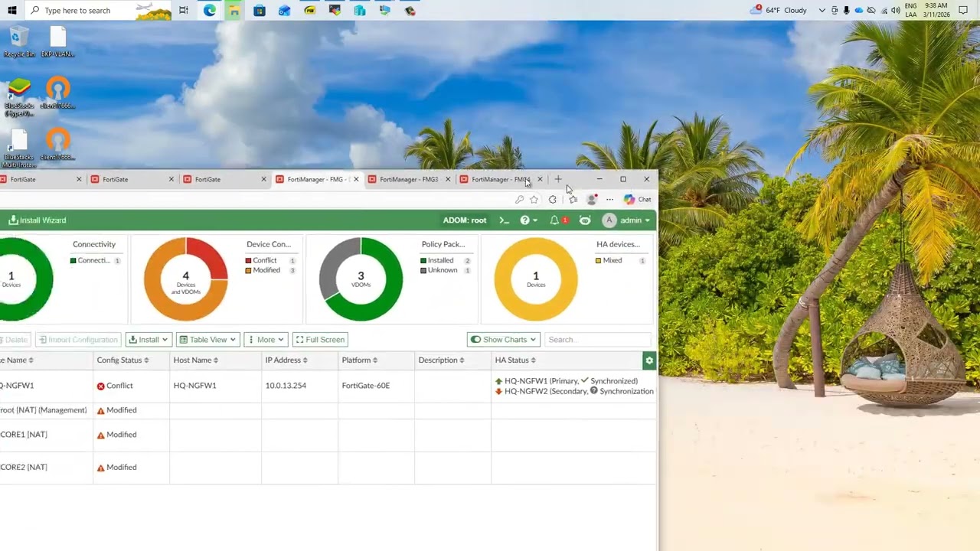
Task: Open the Recycle Bin desktop icon
Action: (19, 41)
